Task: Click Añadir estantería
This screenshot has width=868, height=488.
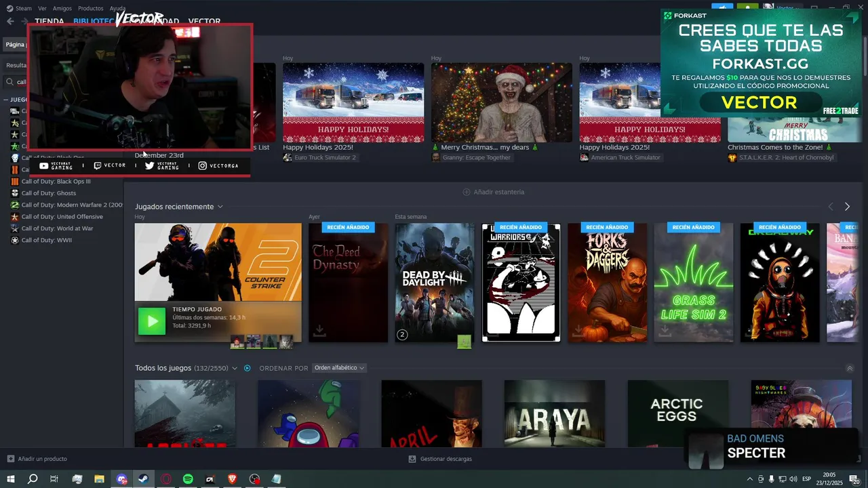Action: 493,192
